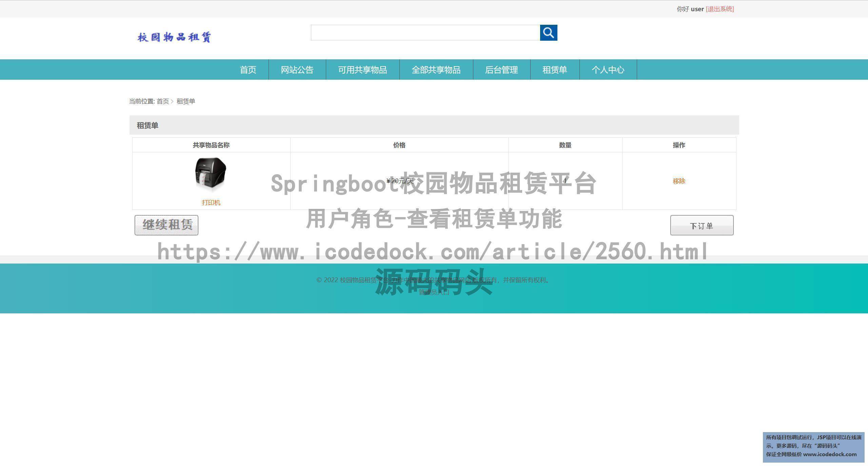Open the 首页 navigation menu item
This screenshot has width=868, height=466.
(248, 70)
